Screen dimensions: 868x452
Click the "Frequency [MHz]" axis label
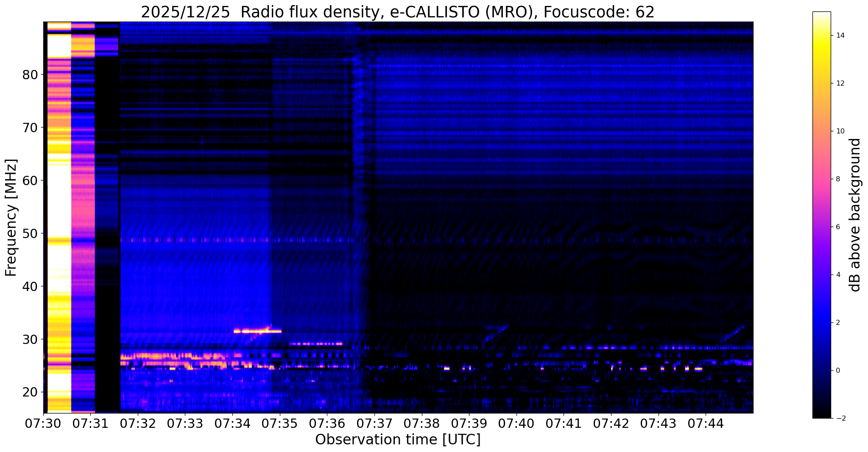pyautogui.click(x=11, y=218)
